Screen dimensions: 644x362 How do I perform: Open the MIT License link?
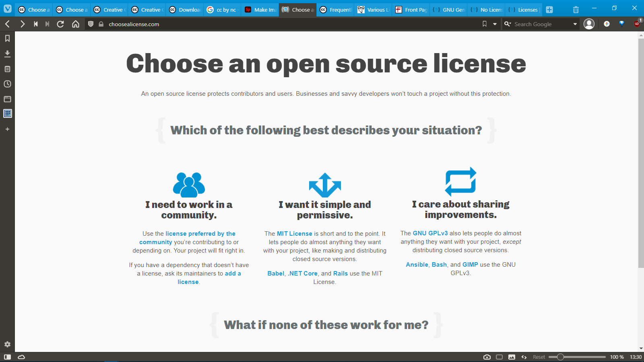point(294,234)
